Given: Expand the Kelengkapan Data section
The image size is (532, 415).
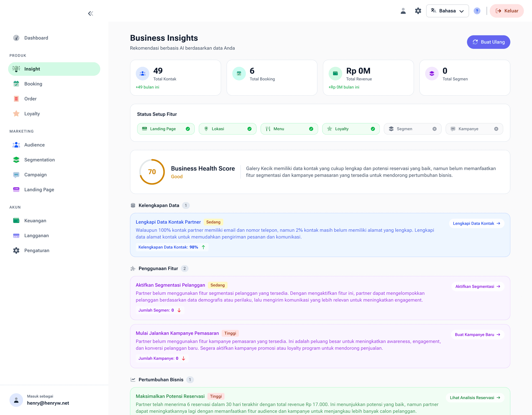Looking at the screenshot, I should (159, 205).
